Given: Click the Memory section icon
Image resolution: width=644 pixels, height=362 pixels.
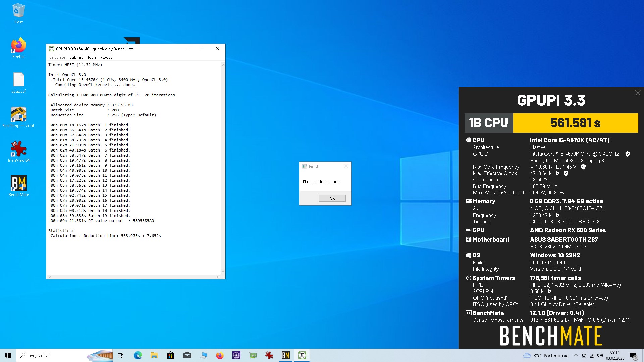Looking at the screenshot, I should (468, 201).
